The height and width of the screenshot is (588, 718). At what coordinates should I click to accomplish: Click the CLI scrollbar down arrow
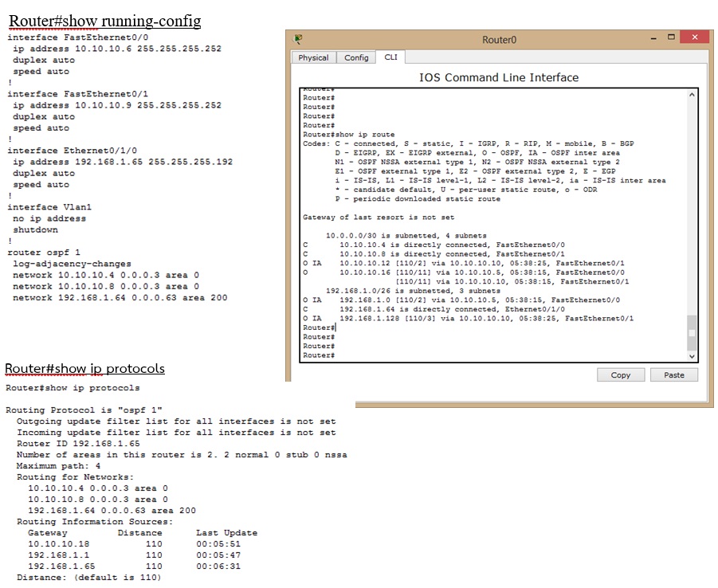692,356
